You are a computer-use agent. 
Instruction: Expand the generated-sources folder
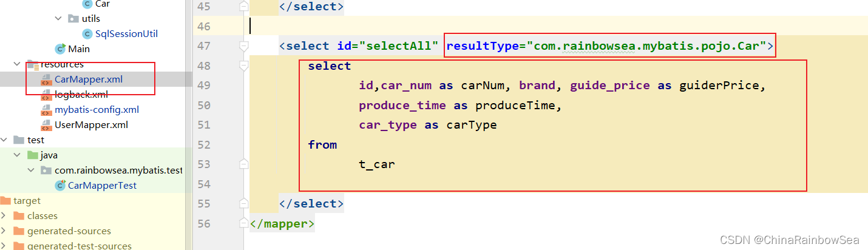(x=4, y=231)
